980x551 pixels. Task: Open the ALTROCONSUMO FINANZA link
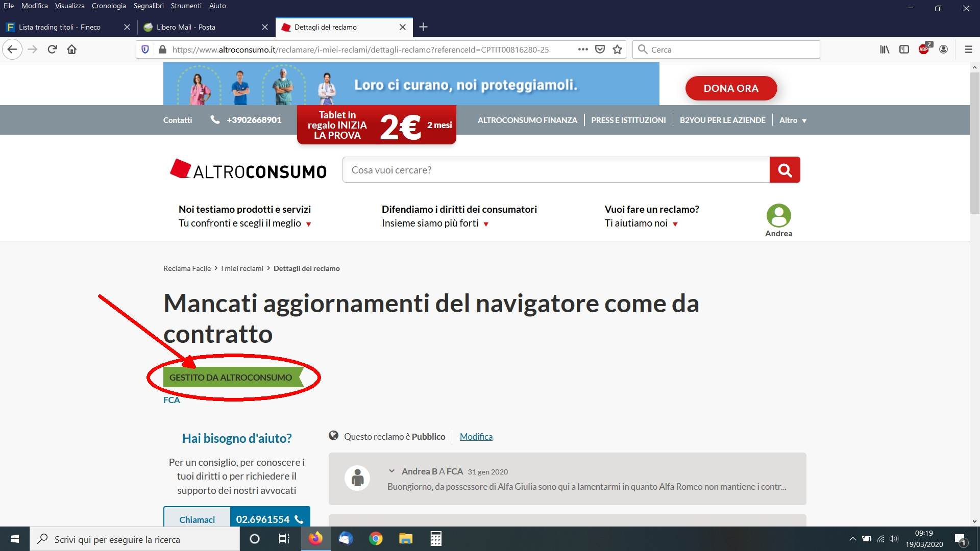(x=527, y=120)
